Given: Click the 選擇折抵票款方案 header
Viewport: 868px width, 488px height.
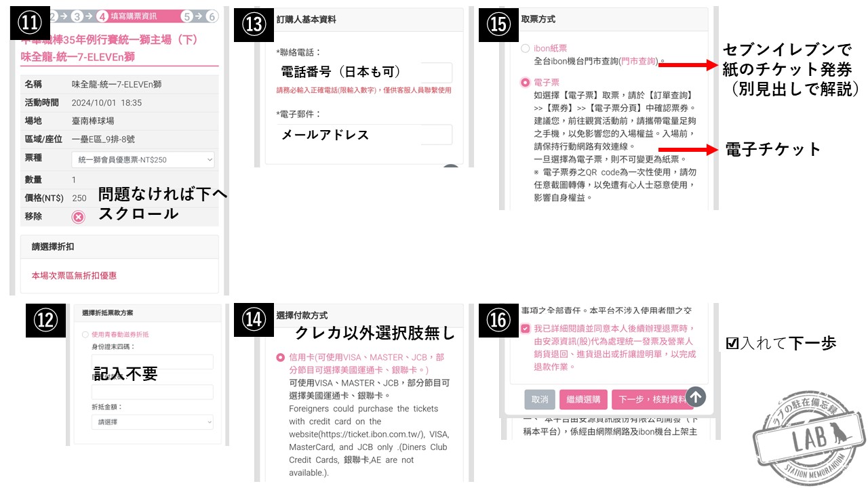Looking at the screenshot, I should pos(107,313).
